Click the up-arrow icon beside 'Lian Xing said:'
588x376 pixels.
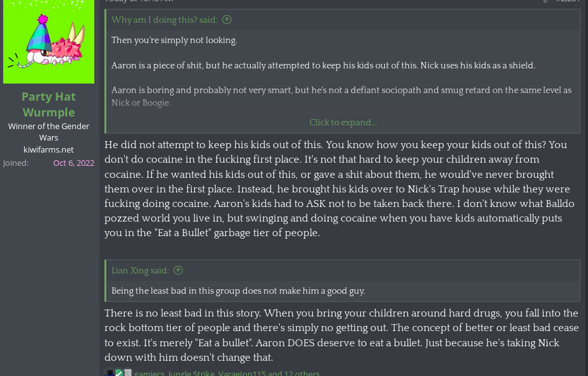(x=178, y=271)
